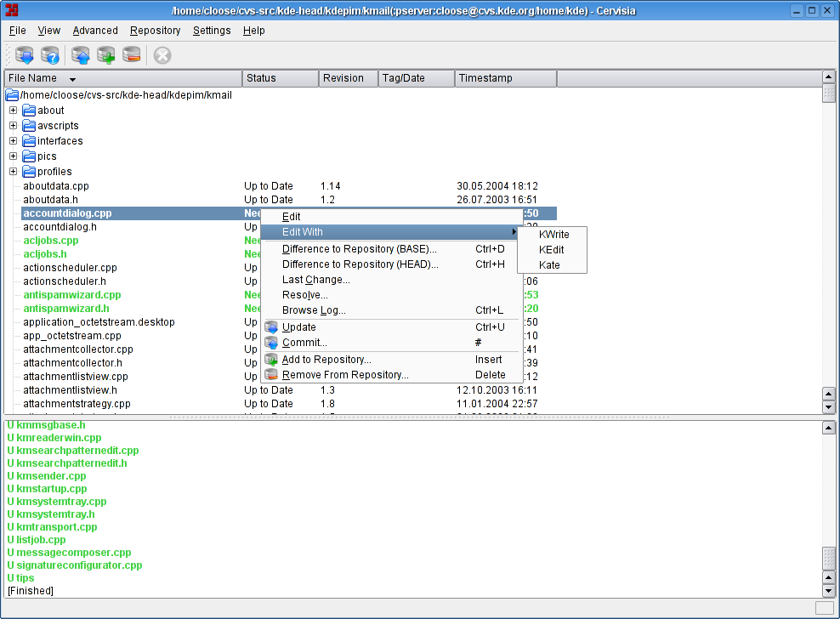The height and width of the screenshot is (619, 840).
Task: Click the output pane scrollbar down arrow
Action: pos(829,590)
